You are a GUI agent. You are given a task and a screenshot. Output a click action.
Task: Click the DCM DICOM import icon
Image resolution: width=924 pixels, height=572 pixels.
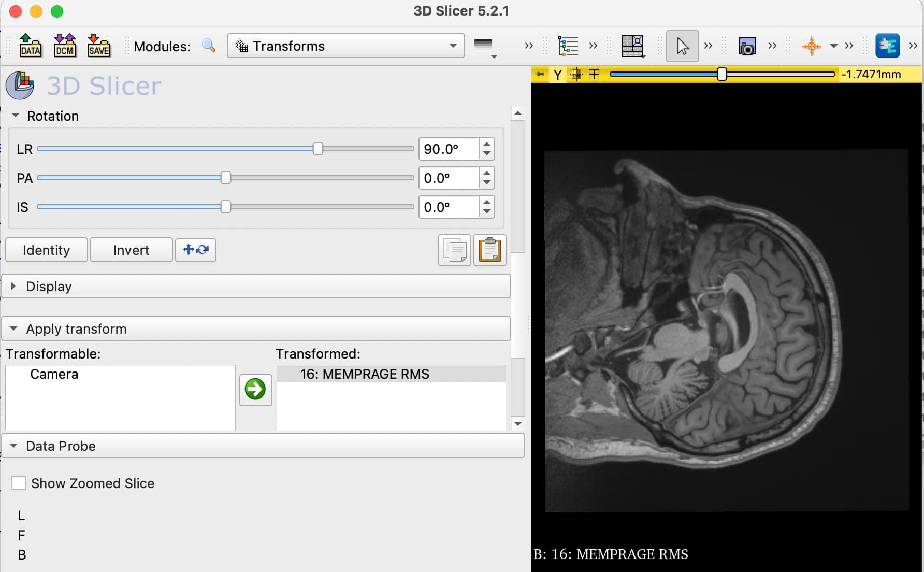65,46
